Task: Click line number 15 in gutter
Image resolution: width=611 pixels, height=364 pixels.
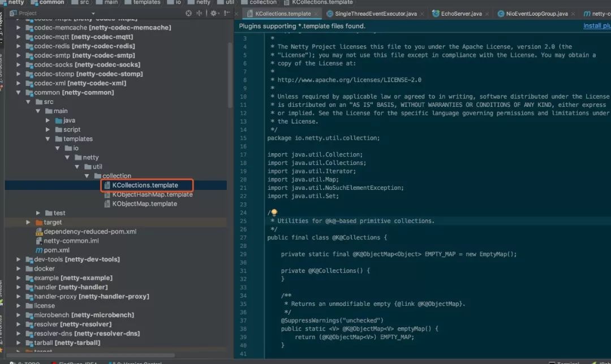Action: pos(243,138)
